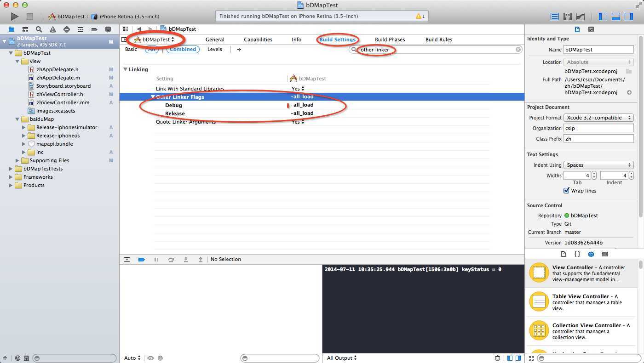Select the All settings filter
The width and height of the screenshot is (644, 363).
[x=152, y=50]
